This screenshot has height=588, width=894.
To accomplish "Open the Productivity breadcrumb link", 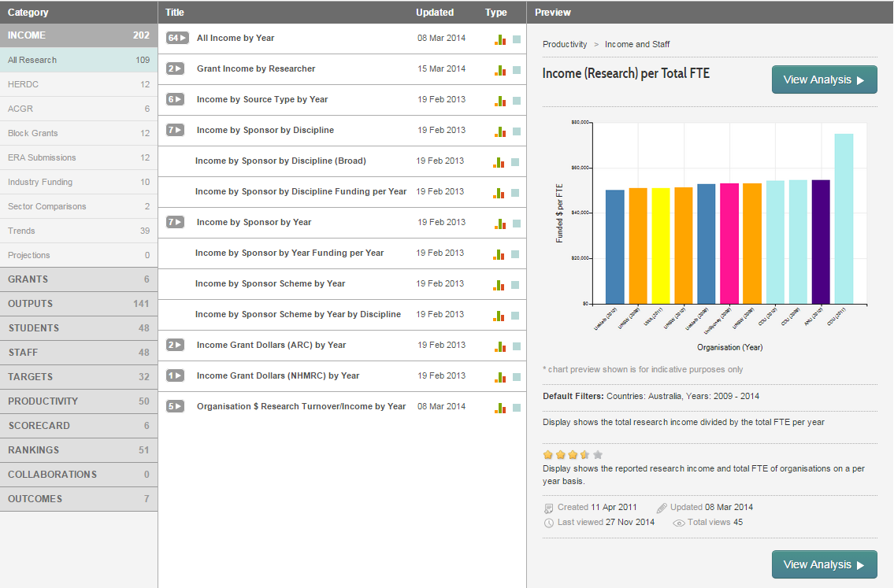I will point(565,44).
